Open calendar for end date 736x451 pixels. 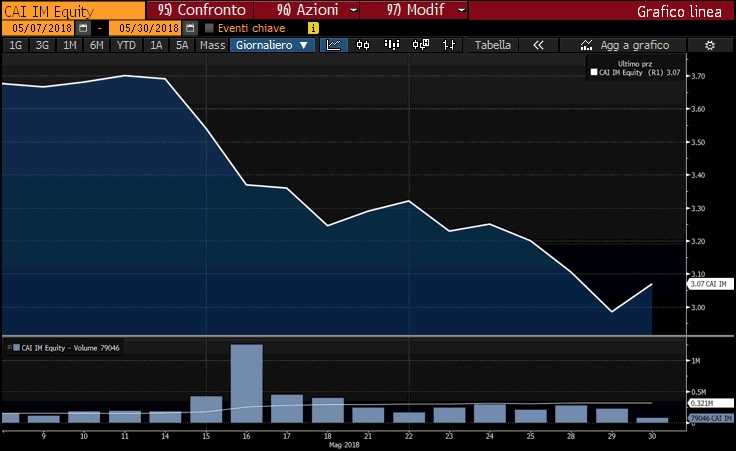click(x=190, y=28)
